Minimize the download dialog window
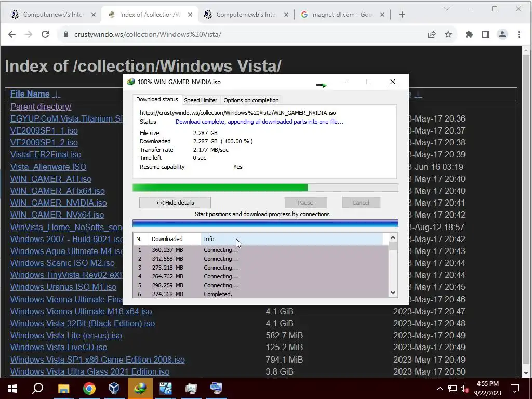Image resolution: width=532 pixels, height=399 pixels. tap(345, 82)
